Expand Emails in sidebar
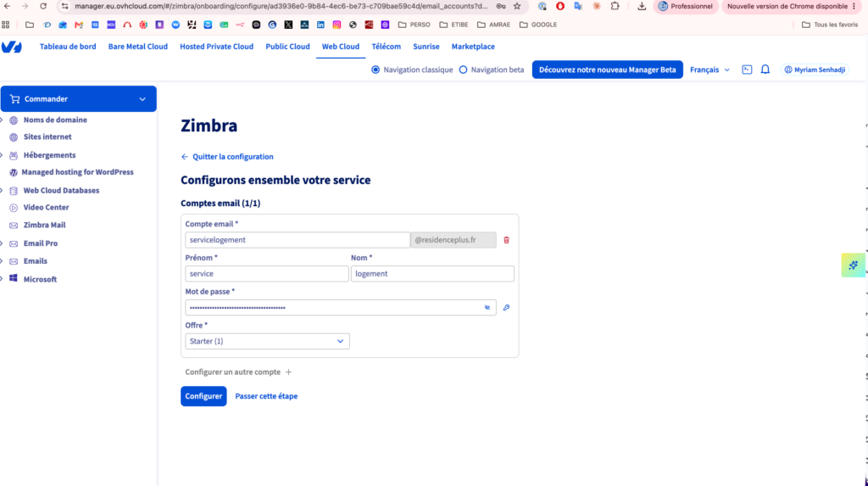This screenshot has height=486, width=868. [2, 261]
